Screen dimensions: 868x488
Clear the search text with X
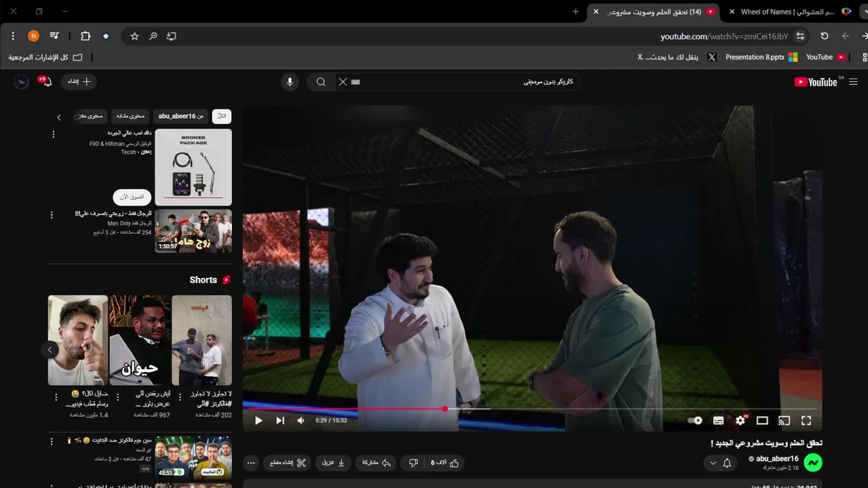click(342, 82)
